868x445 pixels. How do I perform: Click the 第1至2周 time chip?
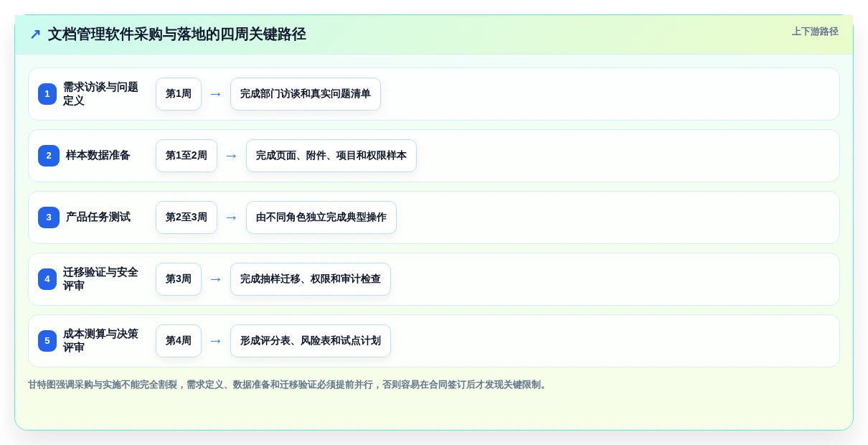[x=187, y=156]
